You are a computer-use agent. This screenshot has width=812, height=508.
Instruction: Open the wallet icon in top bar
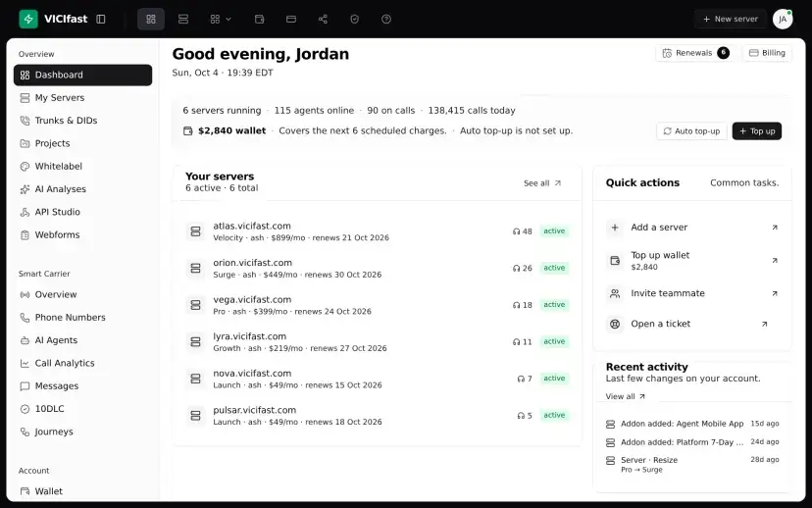click(x=260, y=20)
